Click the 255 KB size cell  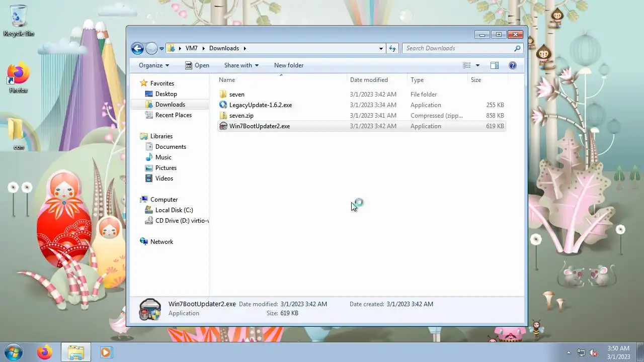(495, 105)
